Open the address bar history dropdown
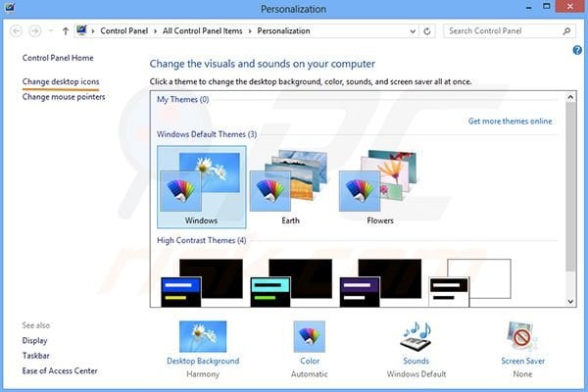This screenshot has width=588, height=392. (413, 31)
